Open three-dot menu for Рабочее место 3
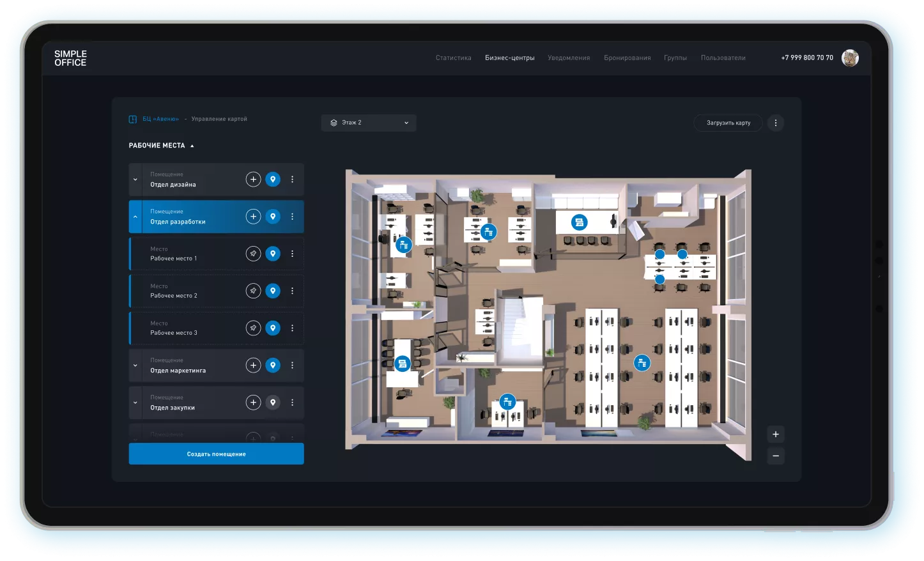 point(292,328)
